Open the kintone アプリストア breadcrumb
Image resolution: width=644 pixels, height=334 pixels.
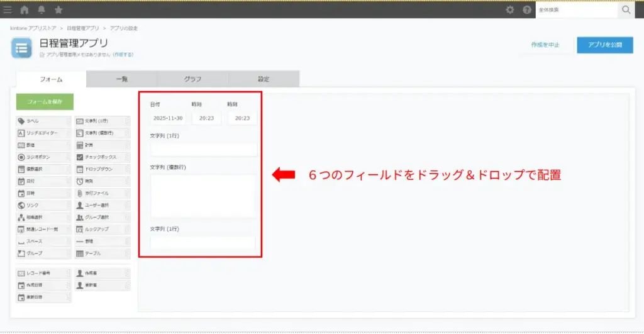33,28
